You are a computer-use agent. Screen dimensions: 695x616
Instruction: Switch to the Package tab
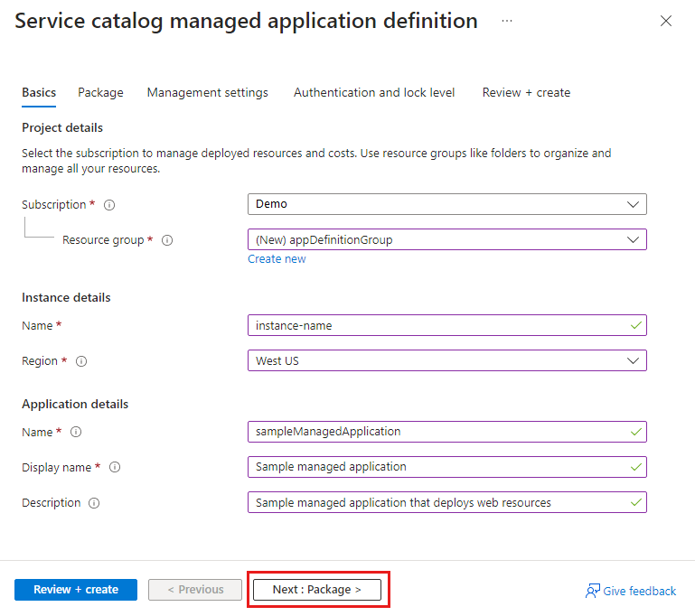click(100, 92)
